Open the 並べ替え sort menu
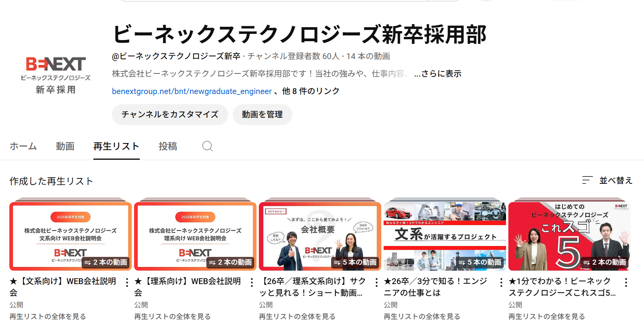644x335 pixels. tap(607, 180)
